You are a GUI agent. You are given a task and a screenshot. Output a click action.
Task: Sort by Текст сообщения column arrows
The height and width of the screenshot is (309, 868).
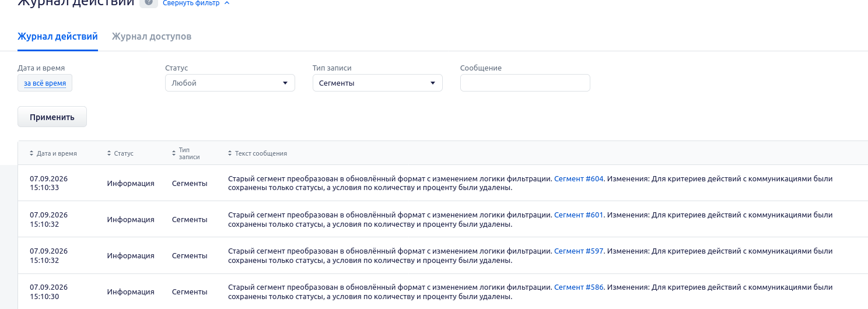pyautogui.click(x=230, y=153)
